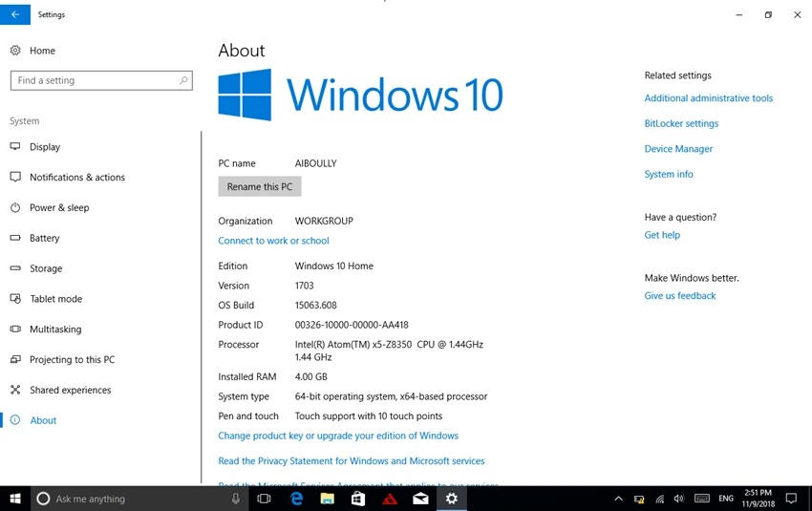The width and height of the screenshot is (812, 511).
Task: Open the Shared experiences page
Action: coord(70,390)
